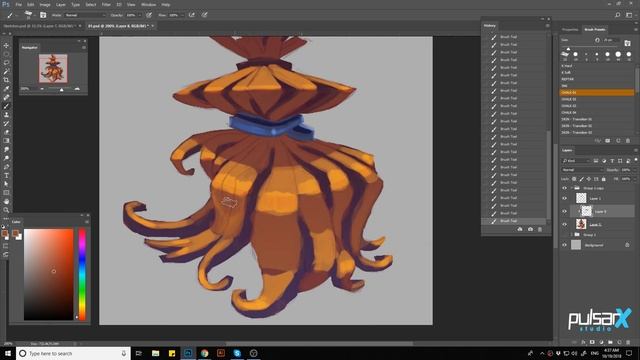Screen dimensions: 640x360
Task: Select the Dodge tool
Action: click(x=6, y=158)
